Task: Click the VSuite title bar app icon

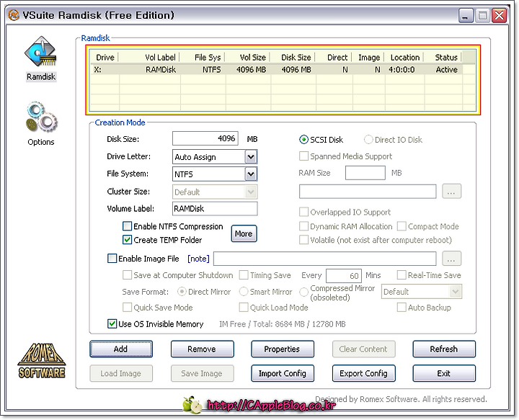Action: pos(14,15)
